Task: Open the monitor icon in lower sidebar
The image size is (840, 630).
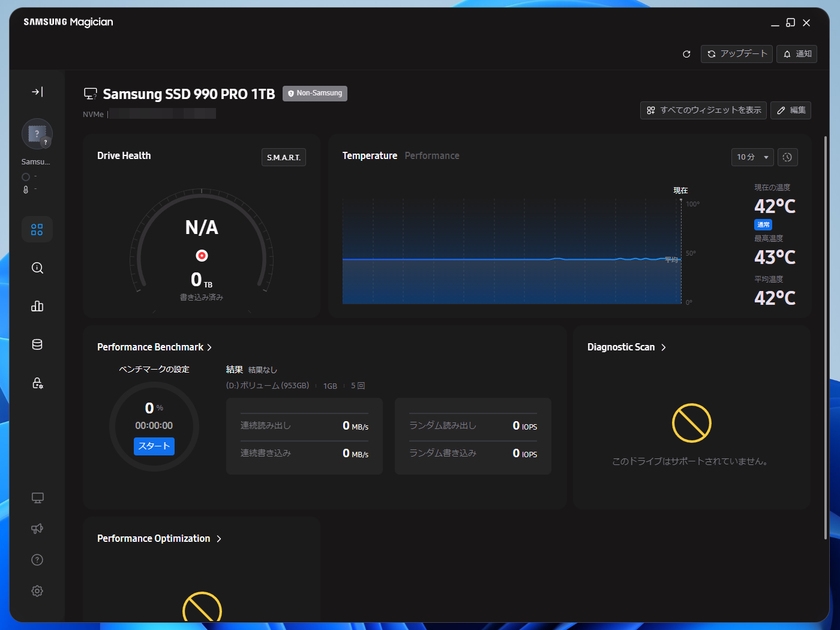Action: (37, 498)
